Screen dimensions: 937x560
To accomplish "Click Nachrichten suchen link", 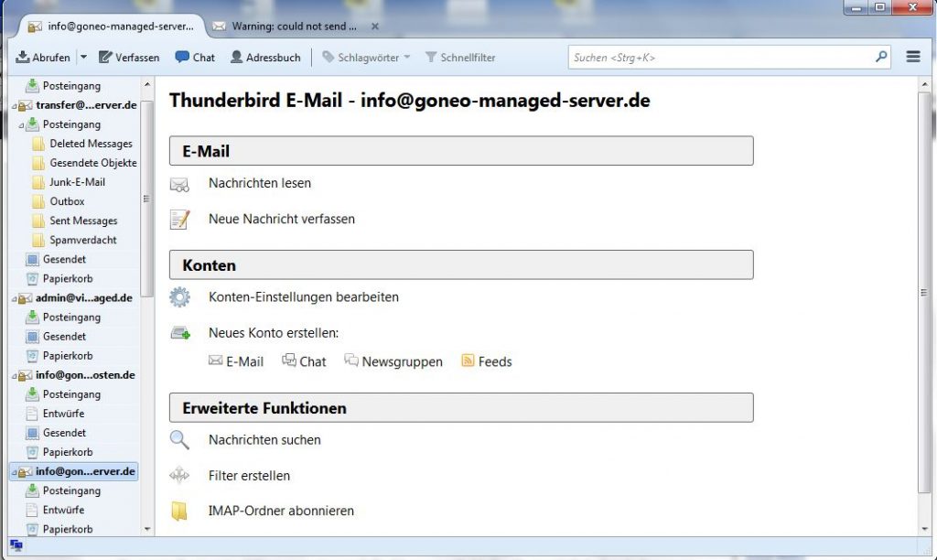I will point(264,440).
